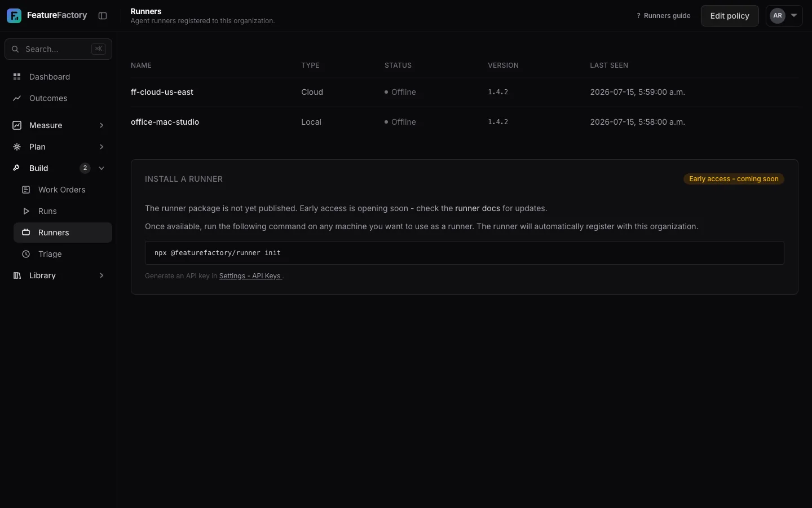Viewport: 812px width, 508px height.
Task: Click the search magnifier icon
Action: pyautogui.click(x=15, y=49)
